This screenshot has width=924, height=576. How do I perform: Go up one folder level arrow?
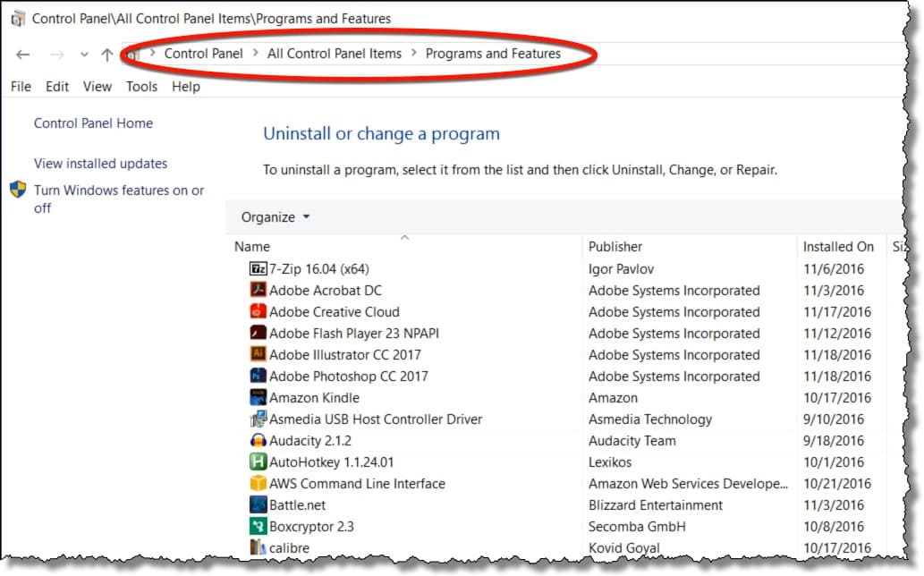click(x=107, y=55)
